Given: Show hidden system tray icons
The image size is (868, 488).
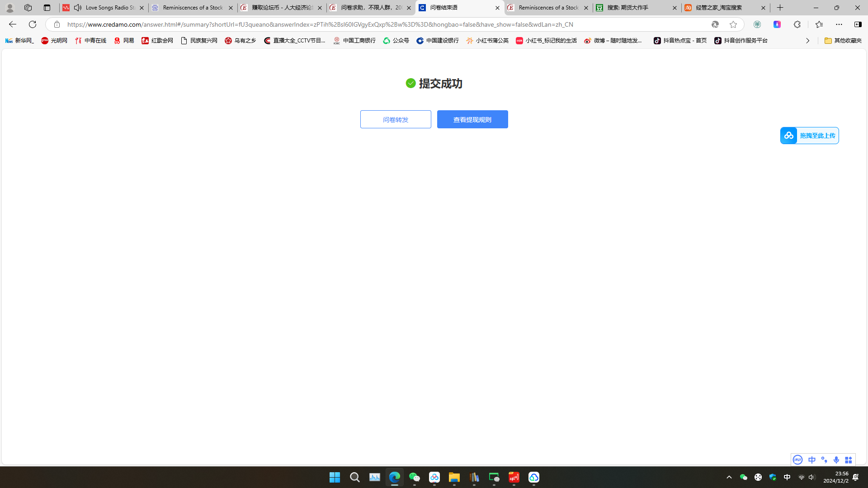Looking at the screenshot, I should click(x=729, y=477).
